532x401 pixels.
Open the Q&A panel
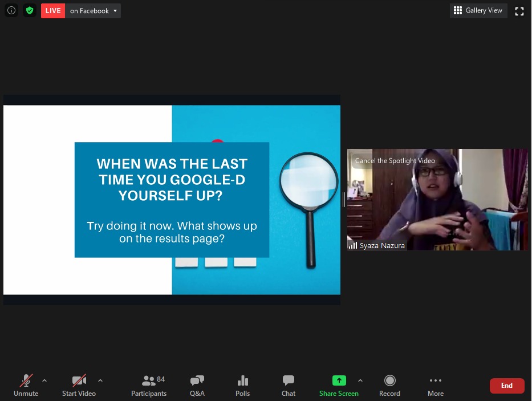[x=197, y=386]
